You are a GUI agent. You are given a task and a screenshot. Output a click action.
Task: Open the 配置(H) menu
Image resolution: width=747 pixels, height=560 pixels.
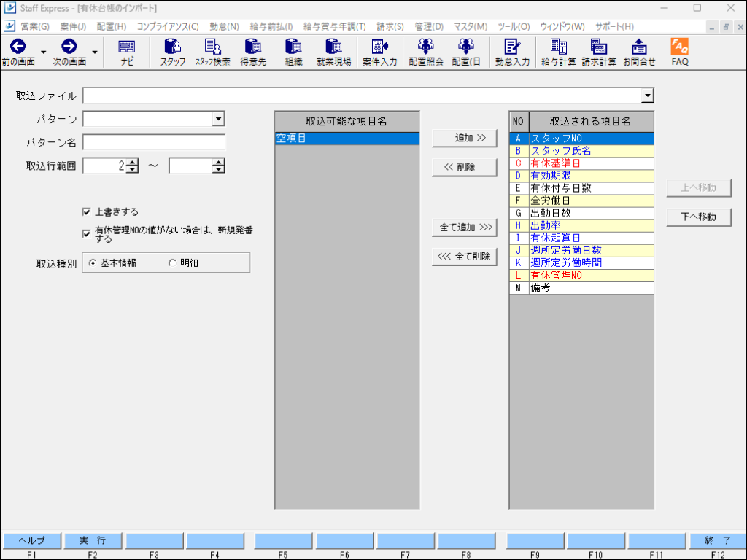point(112,27)
